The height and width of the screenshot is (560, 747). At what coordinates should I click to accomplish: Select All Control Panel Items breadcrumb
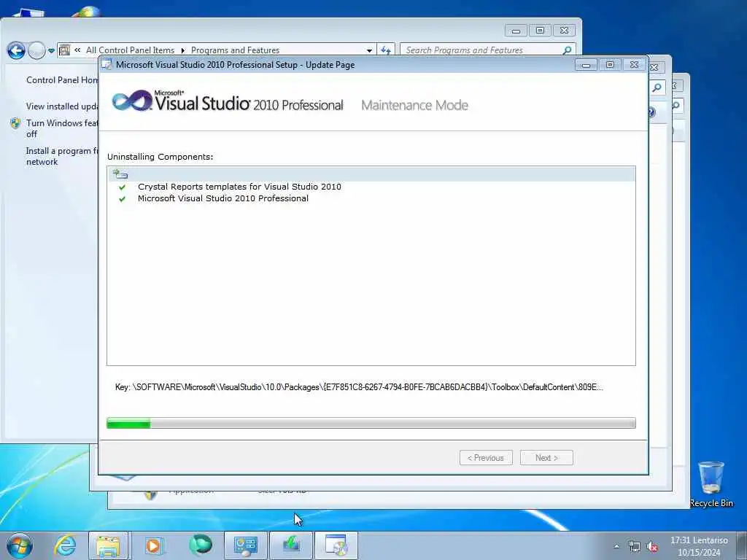coord(130,50)
